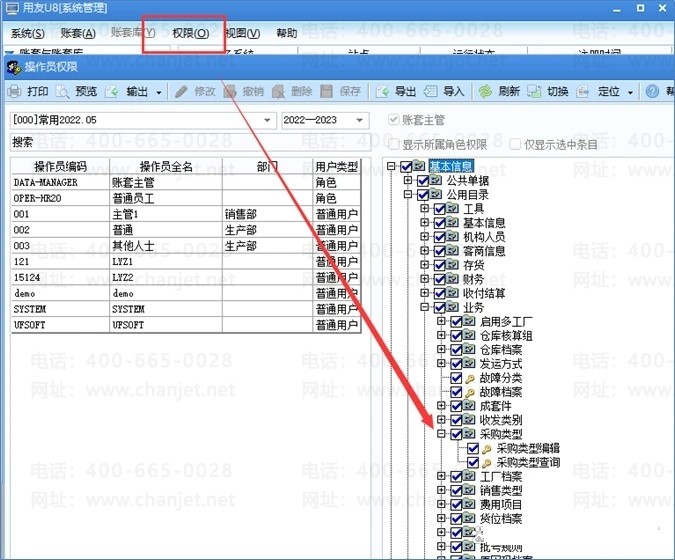Click the Print printer icon
The width and height of the screenshot is (675, 560).
[15, 91]
